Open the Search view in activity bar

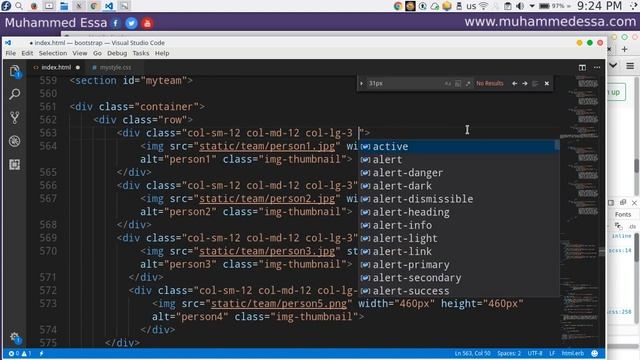click(15, 94)
